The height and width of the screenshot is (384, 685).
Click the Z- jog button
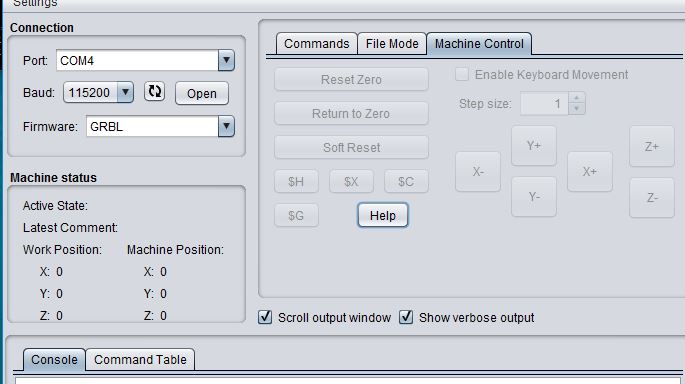(651, 198)
